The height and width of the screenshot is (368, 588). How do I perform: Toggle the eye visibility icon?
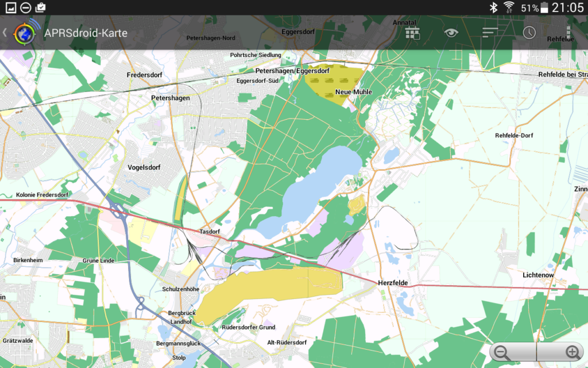[451, 33]
